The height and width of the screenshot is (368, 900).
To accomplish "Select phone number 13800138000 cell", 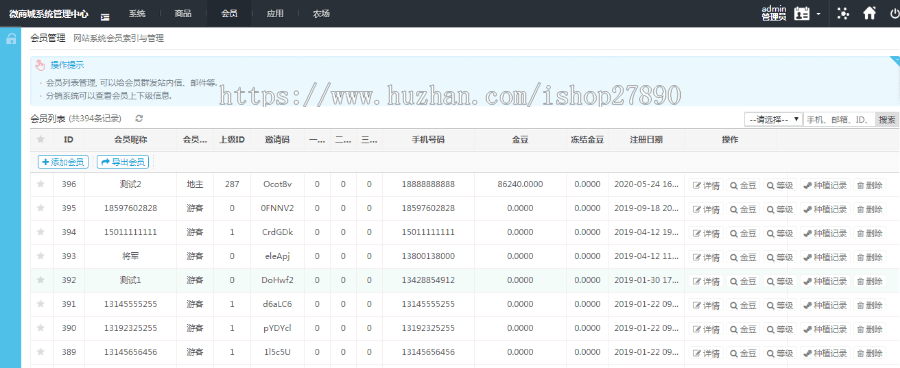I will (x=428, y=256).
